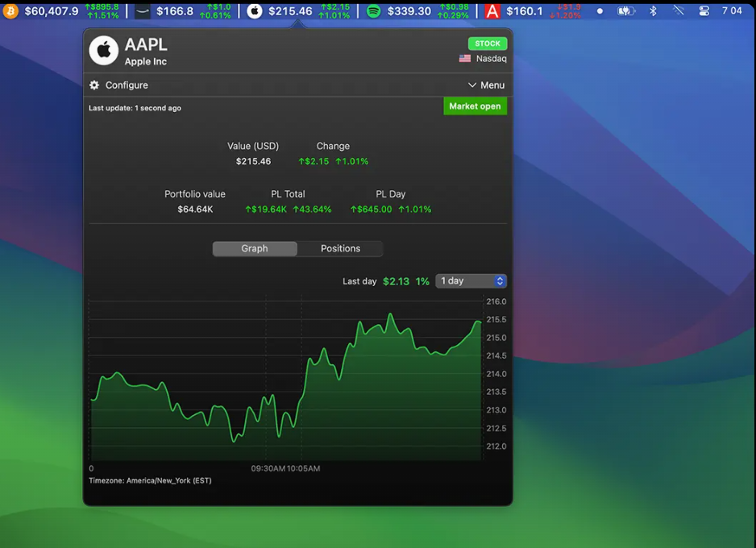
Task: Click the ↑$2.15 change value
Action: point(314,161)
